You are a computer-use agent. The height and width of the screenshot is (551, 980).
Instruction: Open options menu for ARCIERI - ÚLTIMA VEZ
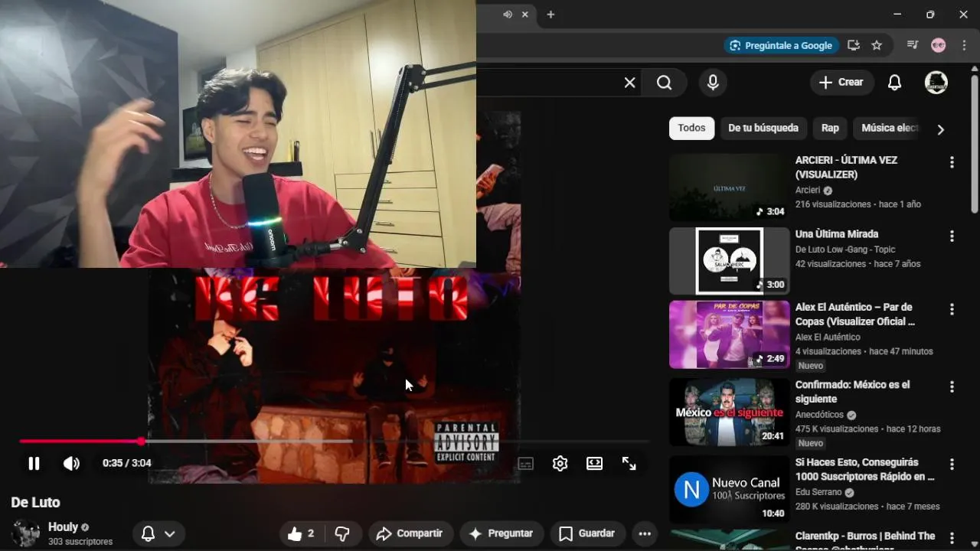click(x=952, y=162)
